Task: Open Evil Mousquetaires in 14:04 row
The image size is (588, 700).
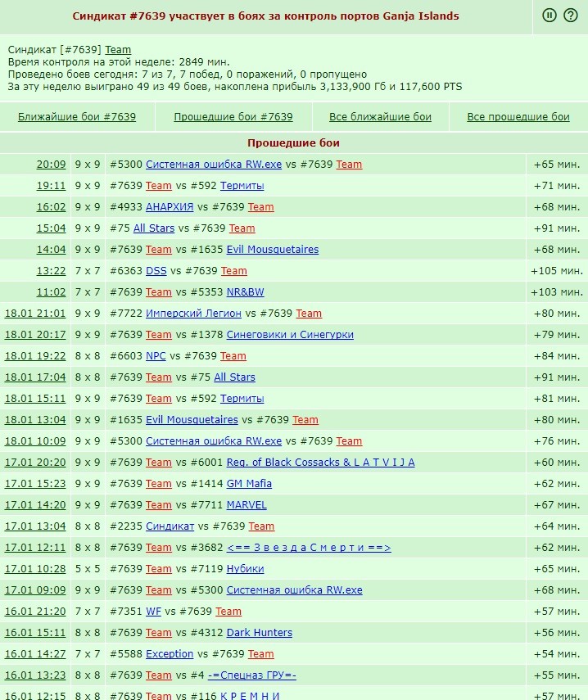Action: click(x=273, y=250)
